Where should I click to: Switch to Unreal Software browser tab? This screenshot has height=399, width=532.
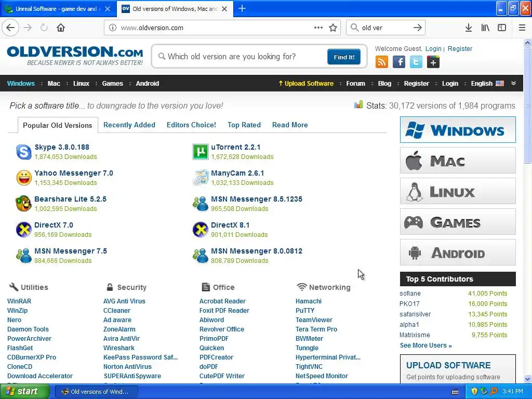[x=58, y=9]
